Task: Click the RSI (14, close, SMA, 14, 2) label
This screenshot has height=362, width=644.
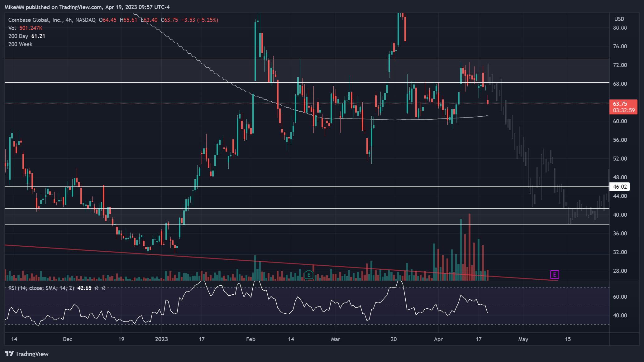Action: [x=41, y=288]
